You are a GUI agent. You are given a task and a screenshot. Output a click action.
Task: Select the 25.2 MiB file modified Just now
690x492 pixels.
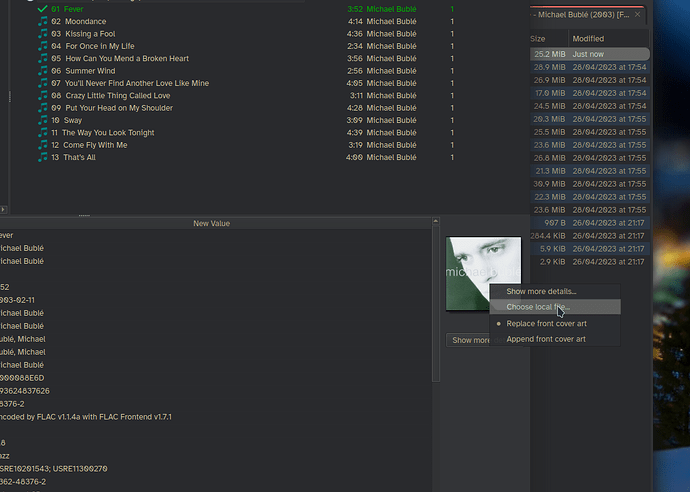click(x=590, y=54)
